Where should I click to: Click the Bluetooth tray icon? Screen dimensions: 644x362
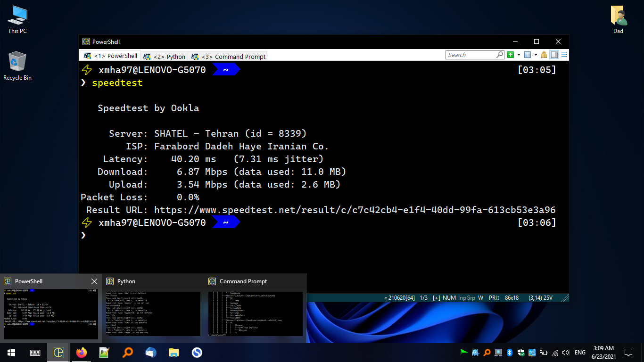click(x=510, y=352)
